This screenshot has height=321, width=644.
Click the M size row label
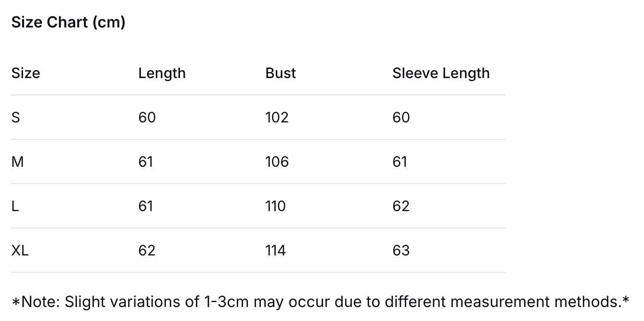tap(17, 162)
